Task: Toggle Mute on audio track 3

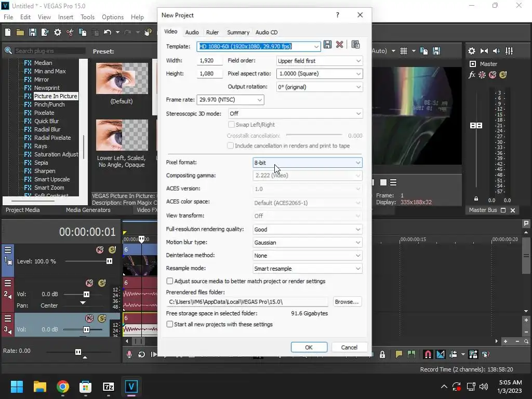Action: [x=89, y=318]
